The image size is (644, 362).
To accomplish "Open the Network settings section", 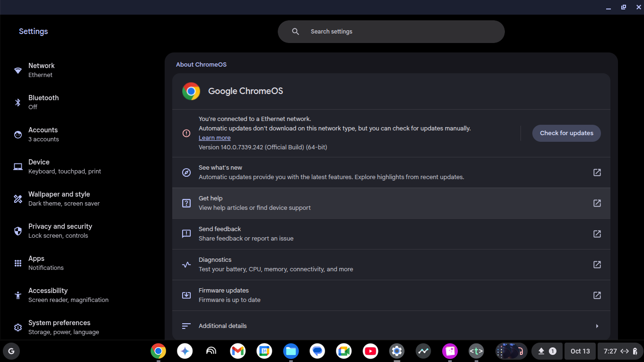I will click(41, 70).
